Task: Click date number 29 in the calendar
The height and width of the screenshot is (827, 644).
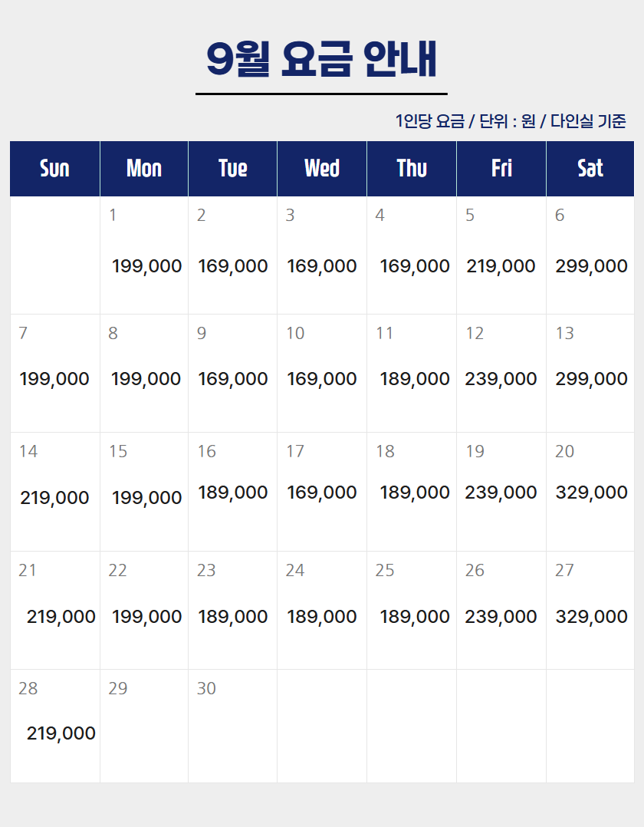Action: point(117,688)
